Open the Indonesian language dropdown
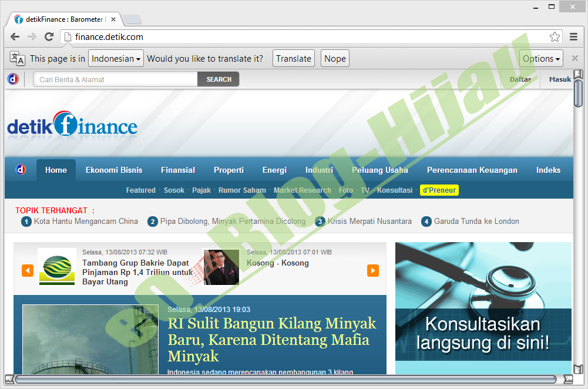The width and height of the screenshot is (588, 389). coord(116,59)
